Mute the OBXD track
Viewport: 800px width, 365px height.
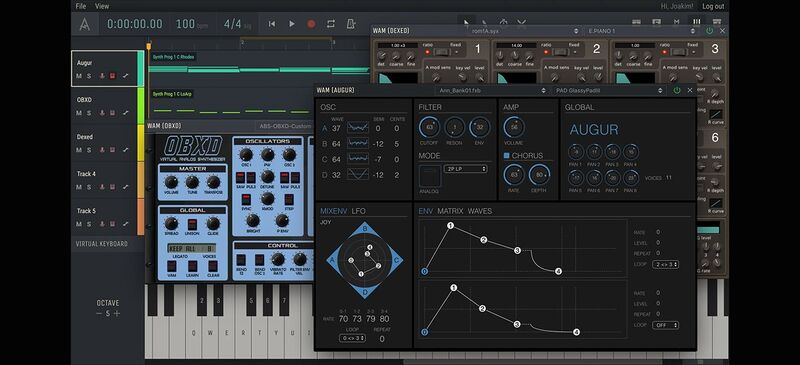coord(79,113)
